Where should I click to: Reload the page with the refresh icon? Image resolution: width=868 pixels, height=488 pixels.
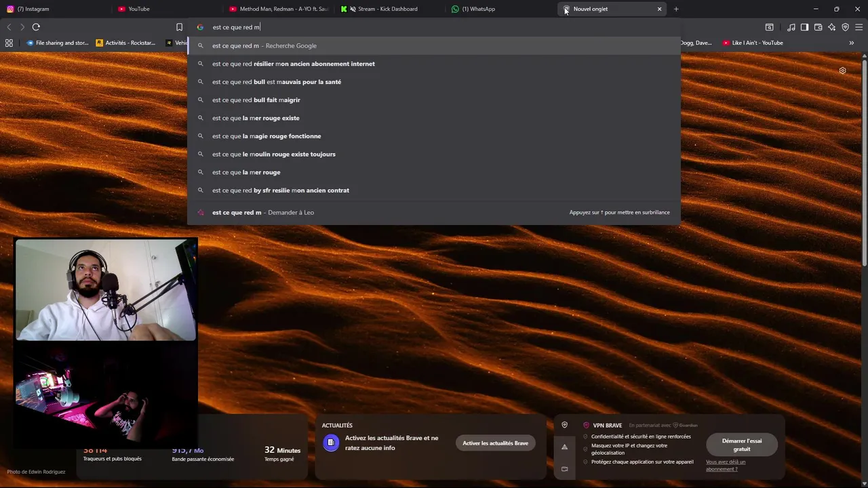pyautogui.click(x=36, y=27)
